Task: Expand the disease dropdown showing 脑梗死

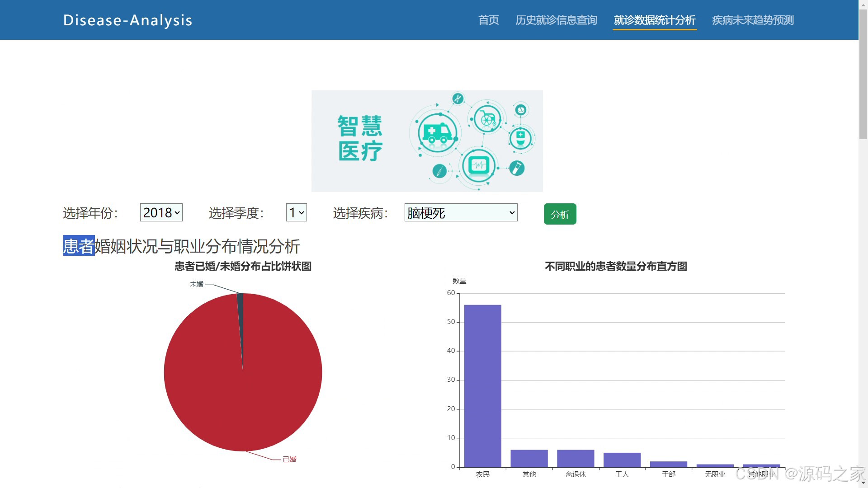Action: click(461, 212)
